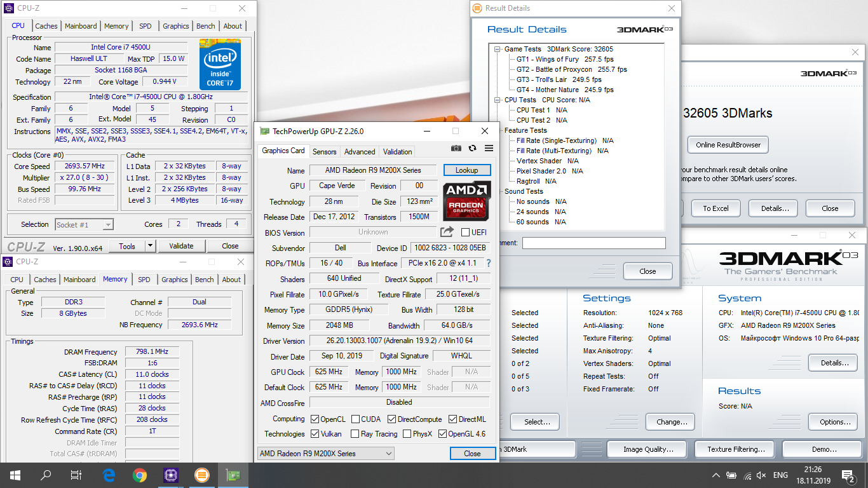This screenshot has width=868, height=488.
Task: Switch to 3DMark03 orange taskbar icon
Action: click(201, 475)
